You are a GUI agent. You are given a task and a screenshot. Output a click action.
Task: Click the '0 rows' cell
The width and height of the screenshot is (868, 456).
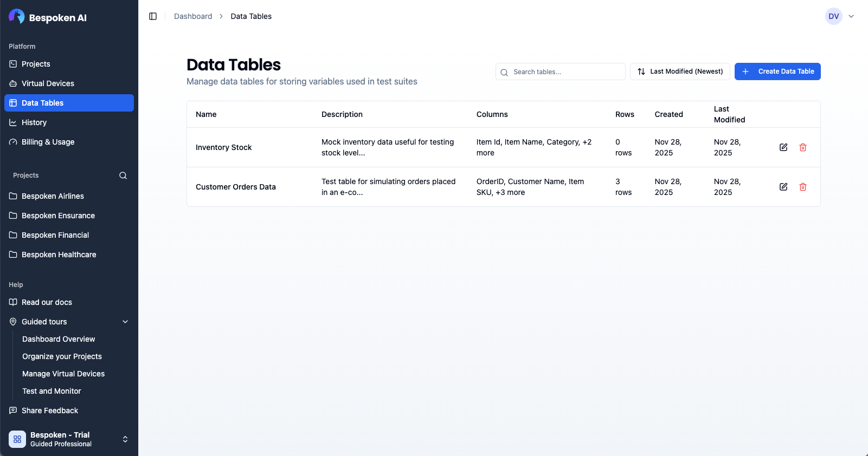click(x=623, y=147)
